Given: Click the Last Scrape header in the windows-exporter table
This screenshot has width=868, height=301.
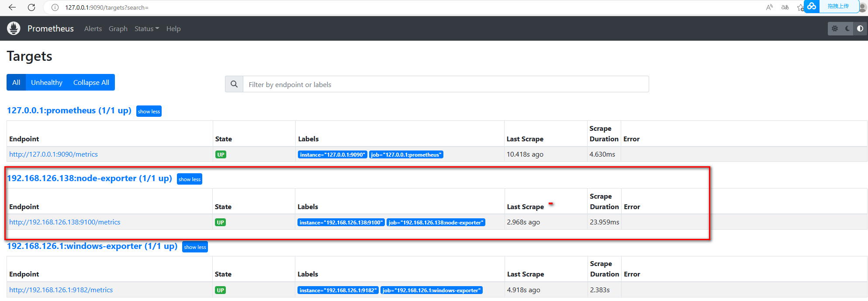Looking at the screenshot, I should (x=526, y=274).
